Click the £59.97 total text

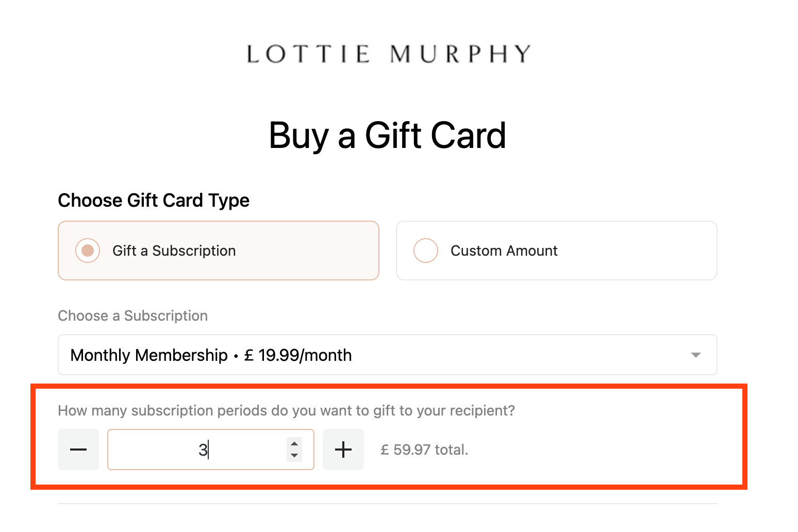click(x=424, y=450)
